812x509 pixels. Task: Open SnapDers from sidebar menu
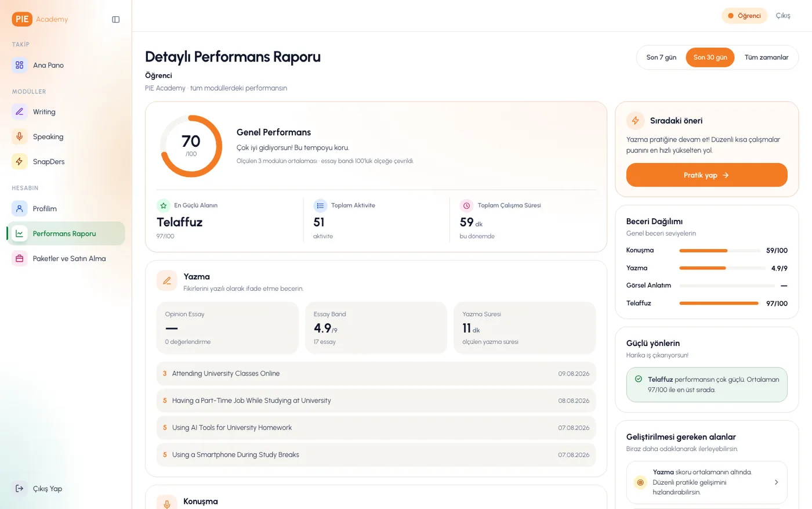[66, 161]
